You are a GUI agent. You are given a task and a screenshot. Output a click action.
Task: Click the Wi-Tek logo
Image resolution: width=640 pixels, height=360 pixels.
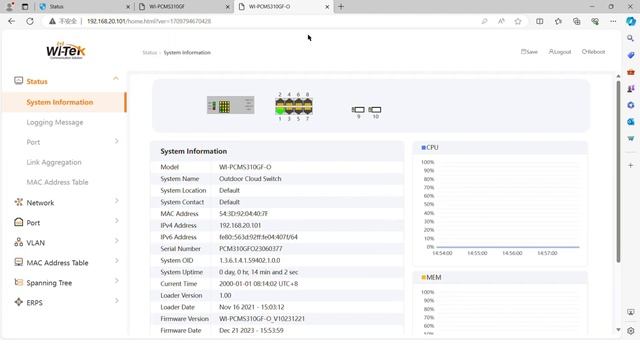coord(65,51)
